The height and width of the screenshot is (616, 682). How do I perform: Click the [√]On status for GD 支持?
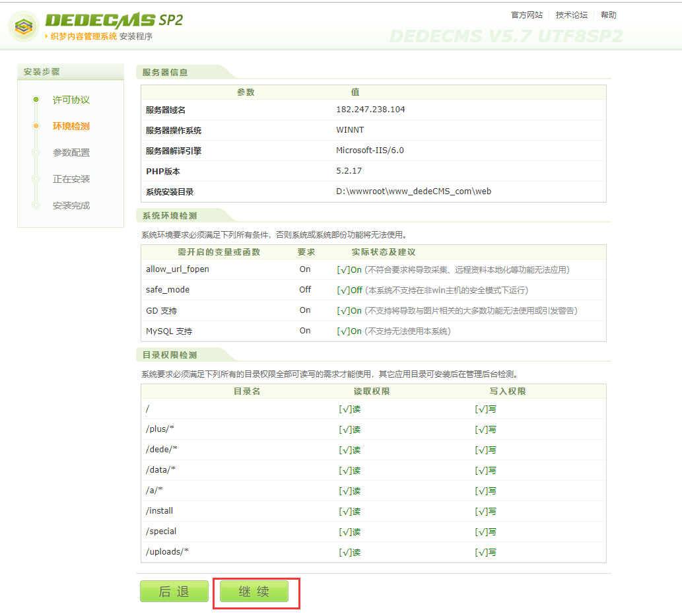(349, 310)
